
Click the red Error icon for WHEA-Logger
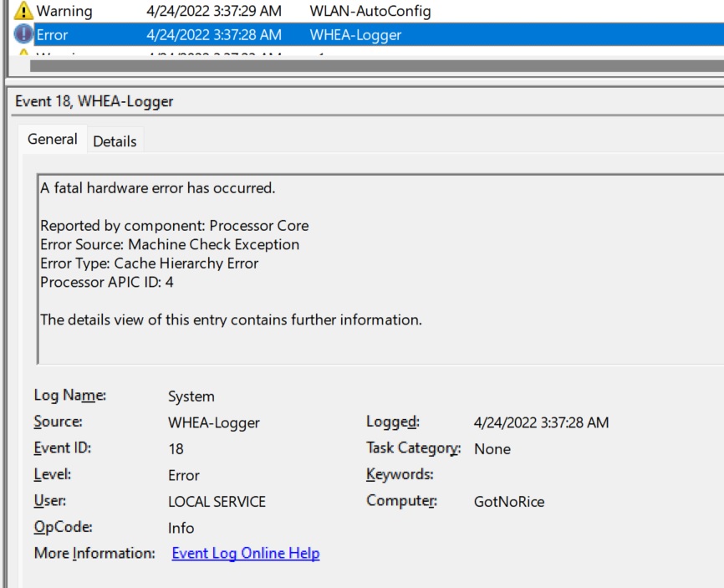pyautogui.click(x=24, y=35)
